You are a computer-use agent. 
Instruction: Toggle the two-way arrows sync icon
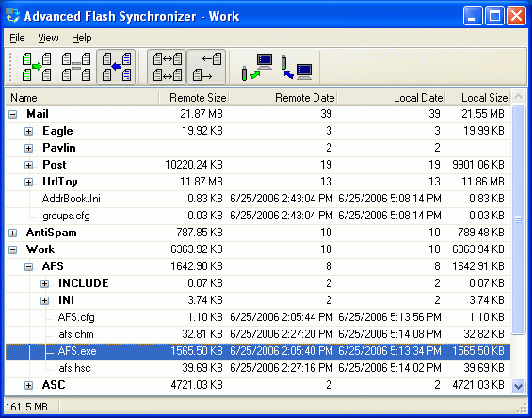pyautogui.click(x=167, y=67)
